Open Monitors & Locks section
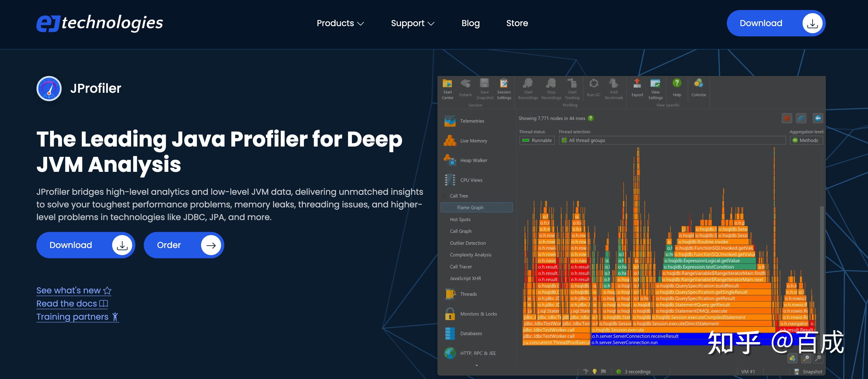 pyautogui.click(x=478, y=314)
